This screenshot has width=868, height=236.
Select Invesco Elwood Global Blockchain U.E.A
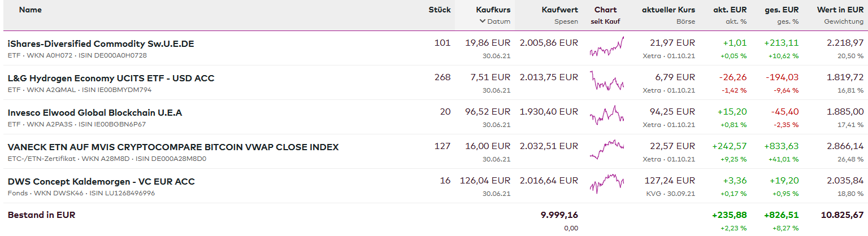pyautogui.click(x=94, y=113)
